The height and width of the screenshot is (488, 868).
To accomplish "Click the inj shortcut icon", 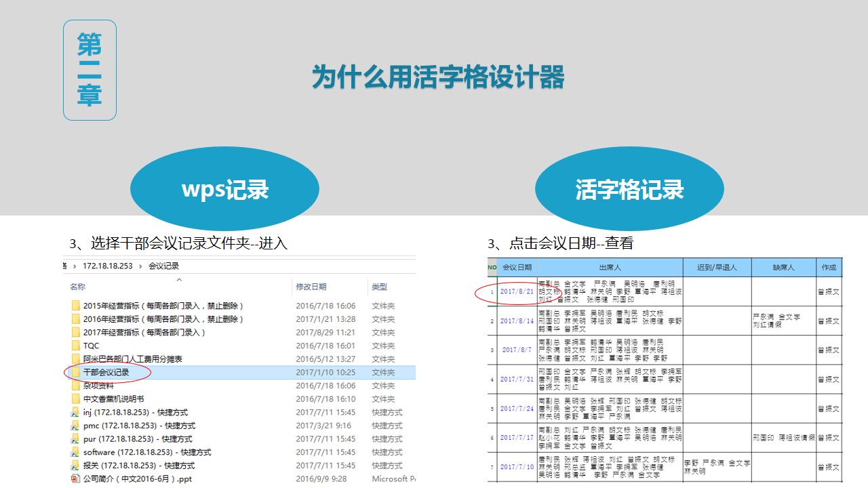I will coord(76,412).
